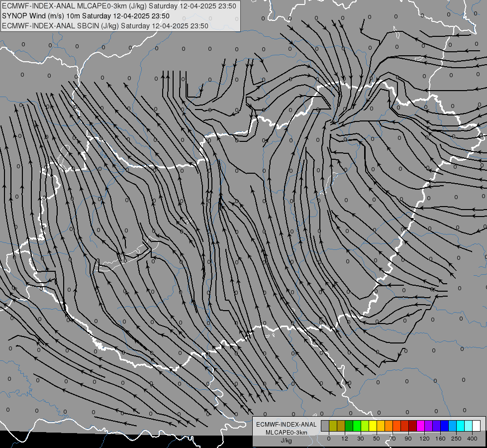The image size is (487, 448).
Task: Click the legend value '120'
Action: tap(424, 439)
